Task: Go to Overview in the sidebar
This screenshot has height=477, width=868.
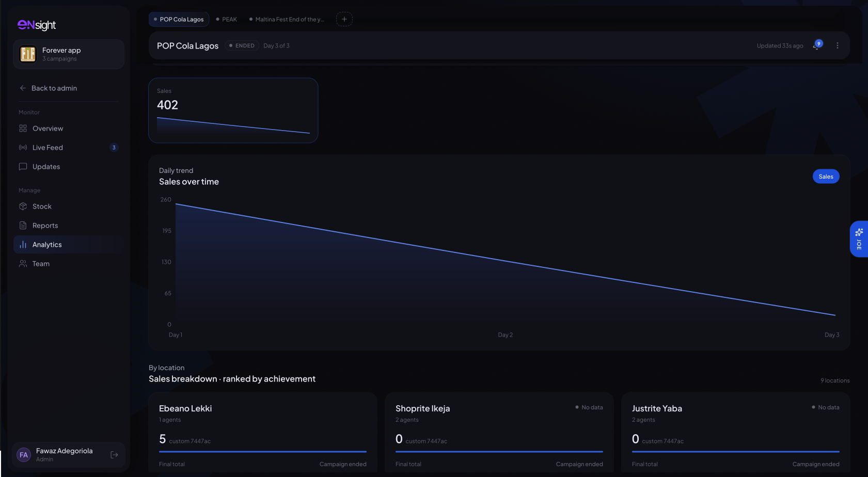Action: (68, 129)
